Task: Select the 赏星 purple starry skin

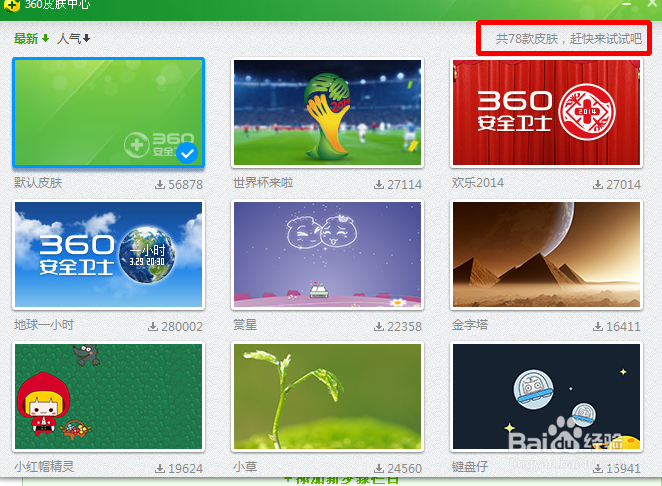Action: point(327,255)
